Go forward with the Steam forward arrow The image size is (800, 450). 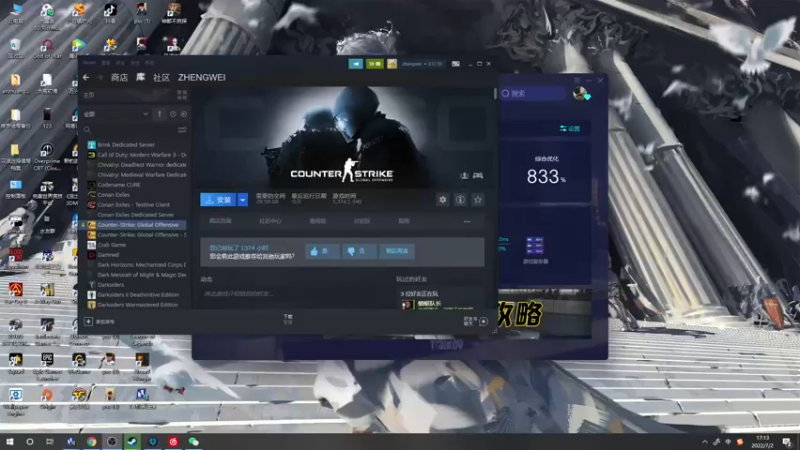click(99, 78)
